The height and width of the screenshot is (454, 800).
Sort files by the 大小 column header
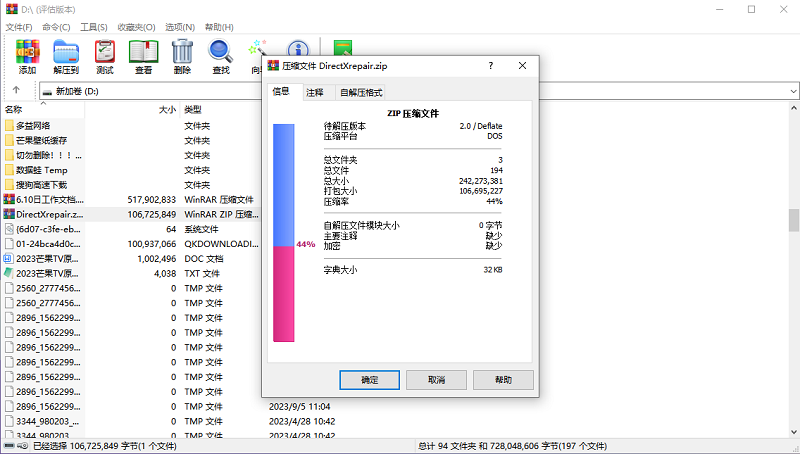point(167,109)
